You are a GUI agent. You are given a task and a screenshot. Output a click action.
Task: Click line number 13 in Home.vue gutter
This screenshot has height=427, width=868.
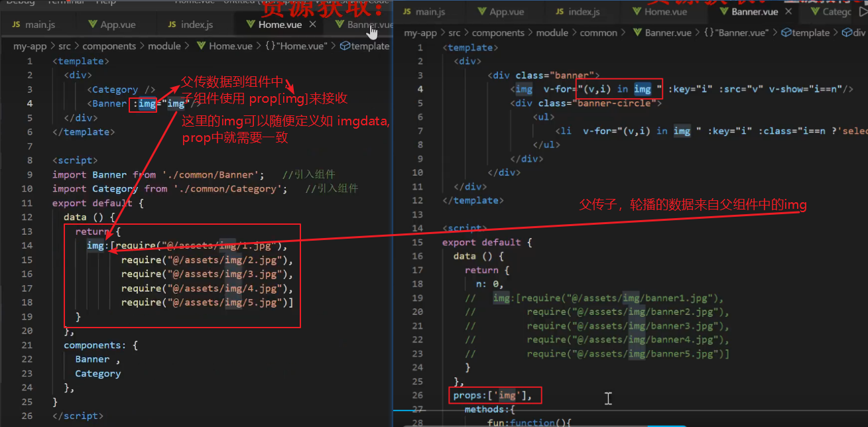[x=27, y=231]
